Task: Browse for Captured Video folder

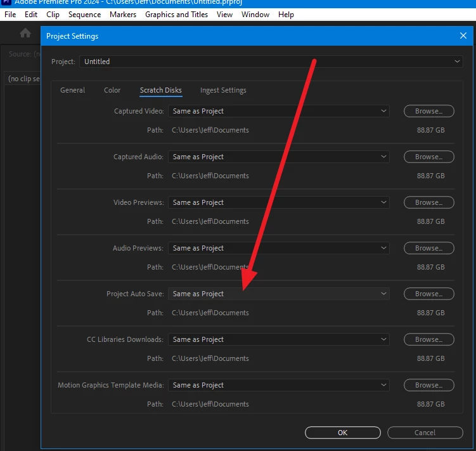Action: pos(428,111)
